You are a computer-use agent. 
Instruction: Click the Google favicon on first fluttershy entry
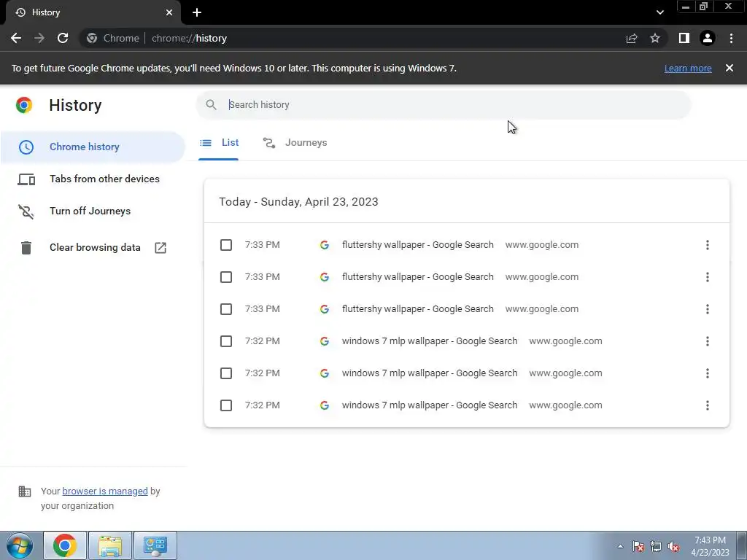(x=325, y=245)
